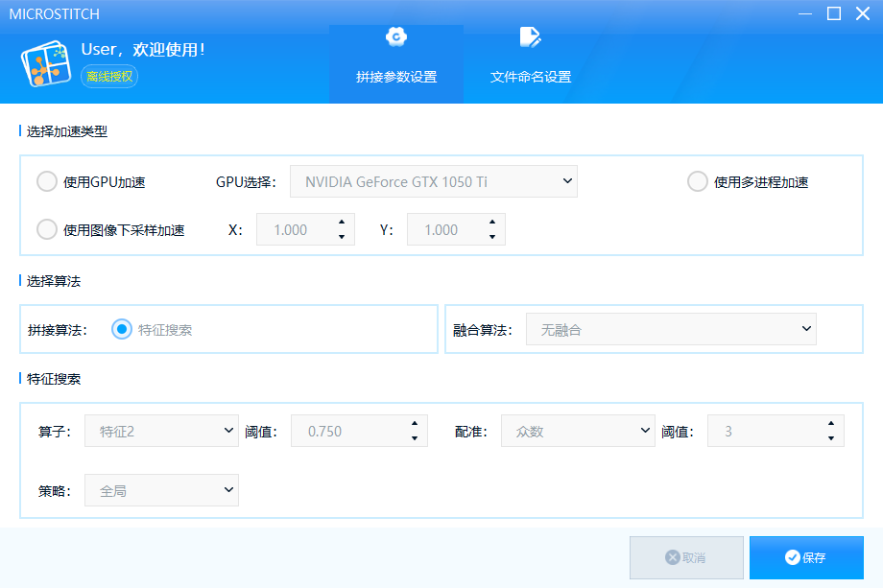The height and width of the screenshot is (588, 883).
Task: Open the 算子 特征2 dropdown
Action: pyautogui.click(x=160, y=432)
